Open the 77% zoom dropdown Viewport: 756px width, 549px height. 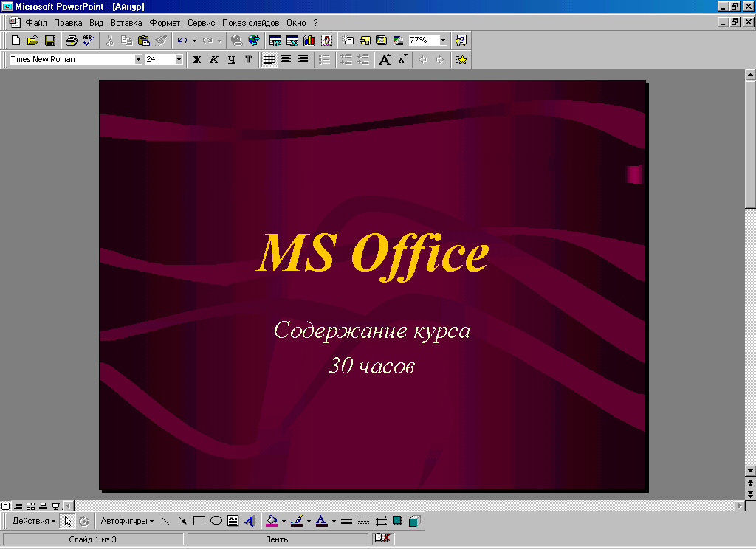tap(443, 41)
